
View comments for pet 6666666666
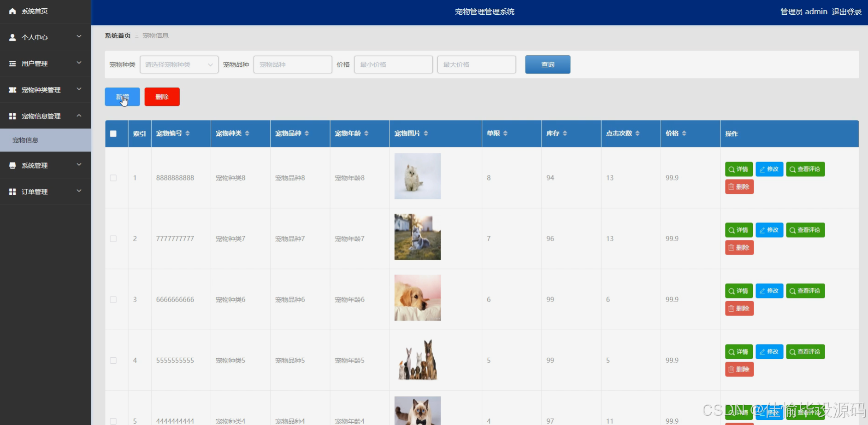click(x=805, y=291)
